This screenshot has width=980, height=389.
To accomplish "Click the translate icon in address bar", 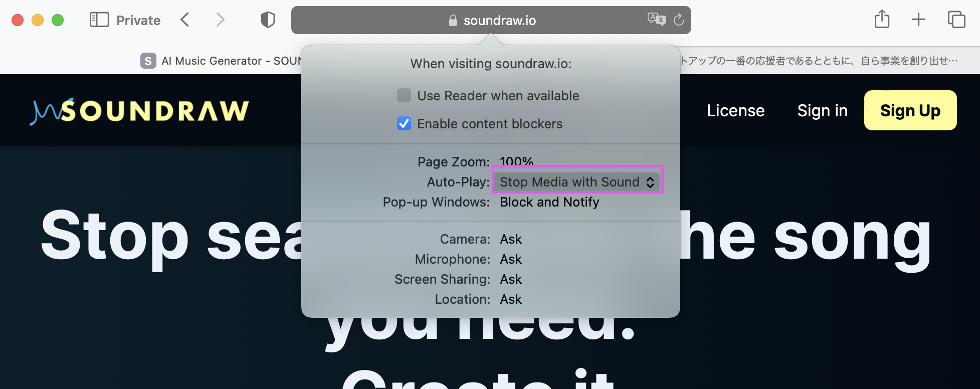I will (x=656, y=20).
